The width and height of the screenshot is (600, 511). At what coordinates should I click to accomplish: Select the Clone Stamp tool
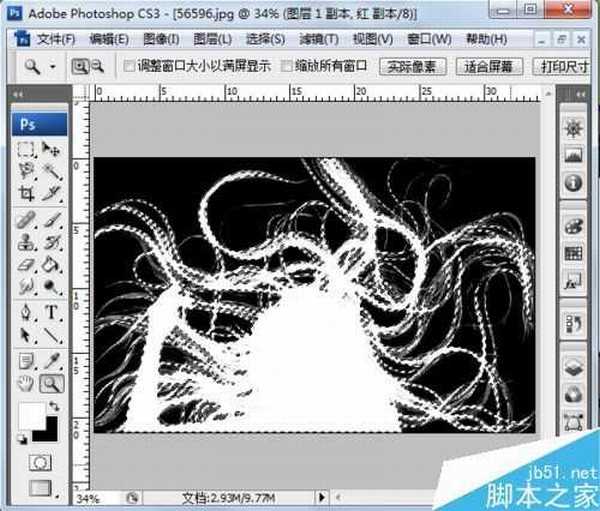pyautogui.click(x=26, y=242)
